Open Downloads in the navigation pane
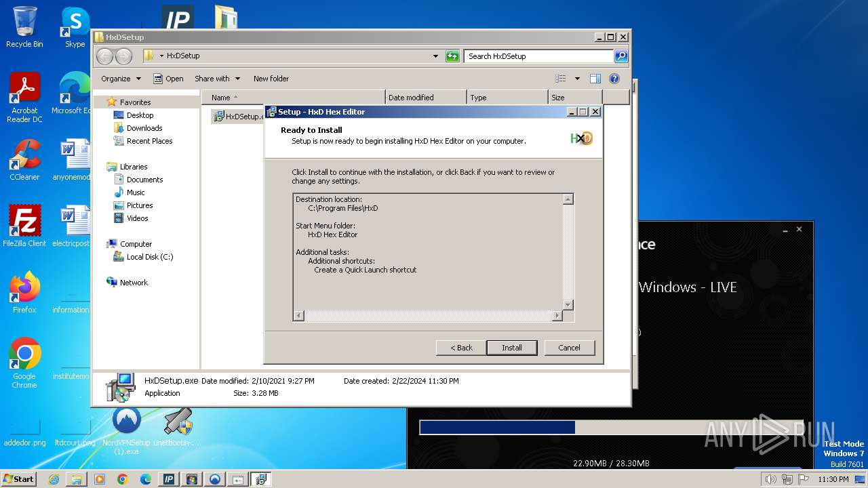Image resolution: width=868 pixels, height=488 pixels. pos(144,128)
